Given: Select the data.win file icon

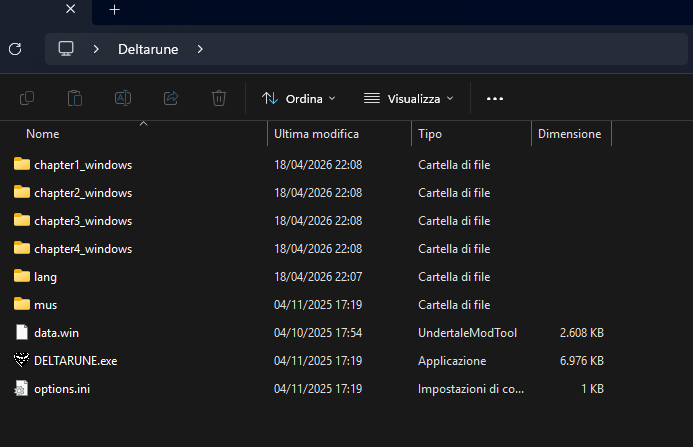Looking at the screenshot, I should pos(22,332).
